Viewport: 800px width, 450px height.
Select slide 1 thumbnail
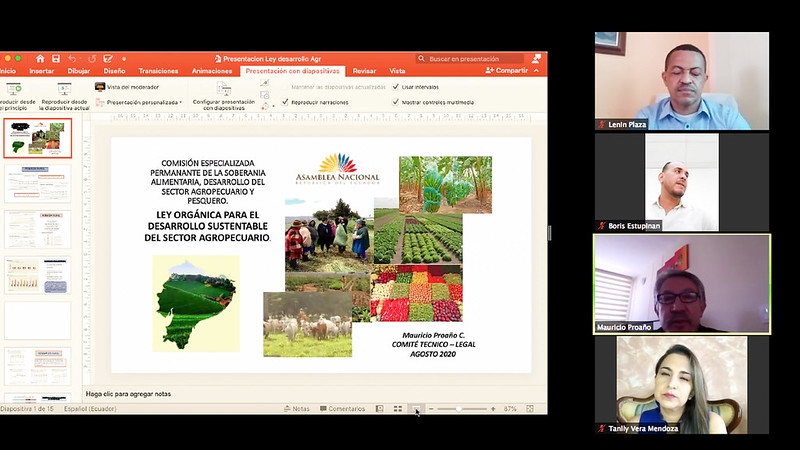click(38, 138)
